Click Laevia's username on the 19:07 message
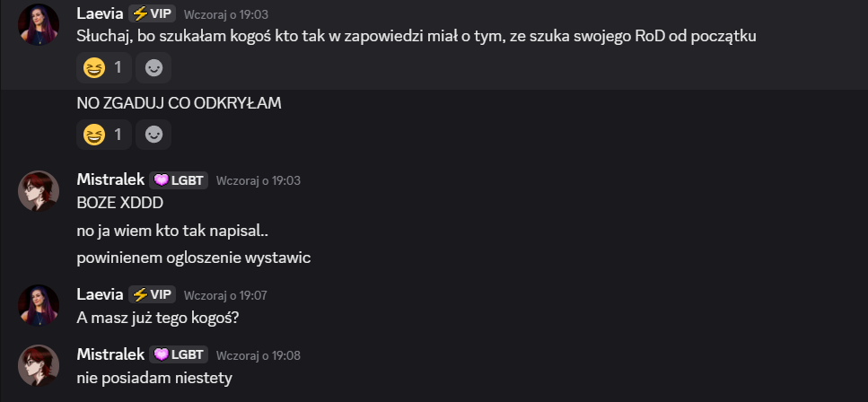The image size is (868, 402). [101, 294]
